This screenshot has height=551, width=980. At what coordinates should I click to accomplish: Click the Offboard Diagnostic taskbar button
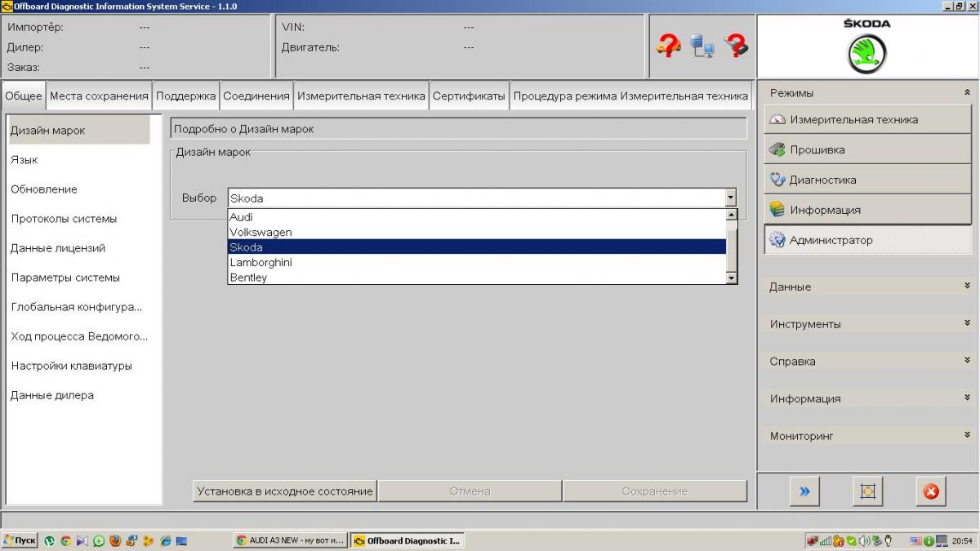click(408, 540)
